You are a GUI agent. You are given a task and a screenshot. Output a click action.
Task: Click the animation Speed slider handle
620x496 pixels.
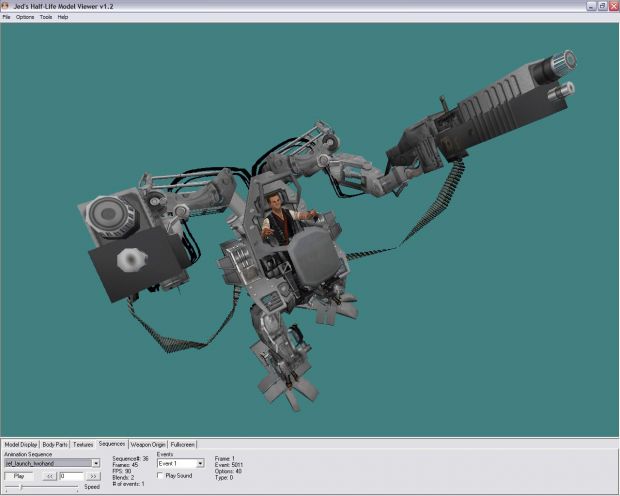(21, 487)
